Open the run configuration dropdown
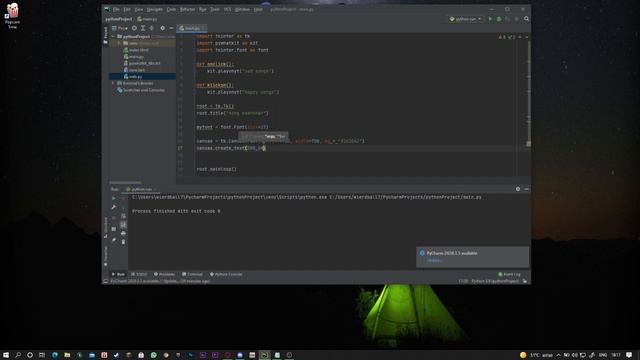Screen dimensions: 640x360 (466, 19)
